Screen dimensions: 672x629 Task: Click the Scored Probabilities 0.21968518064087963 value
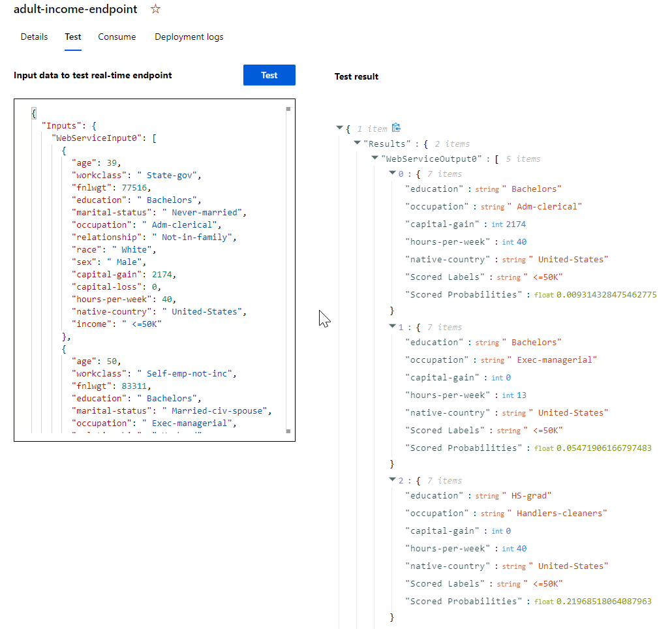coord(604,602)
